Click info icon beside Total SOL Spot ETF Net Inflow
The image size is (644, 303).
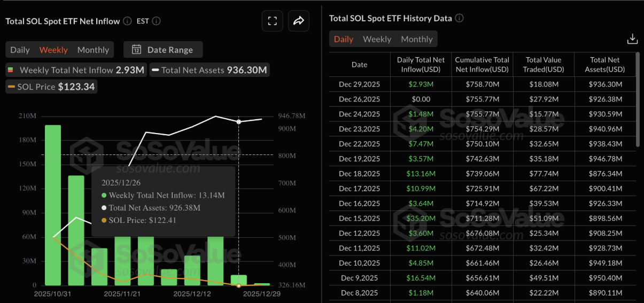tap(127, 21)
